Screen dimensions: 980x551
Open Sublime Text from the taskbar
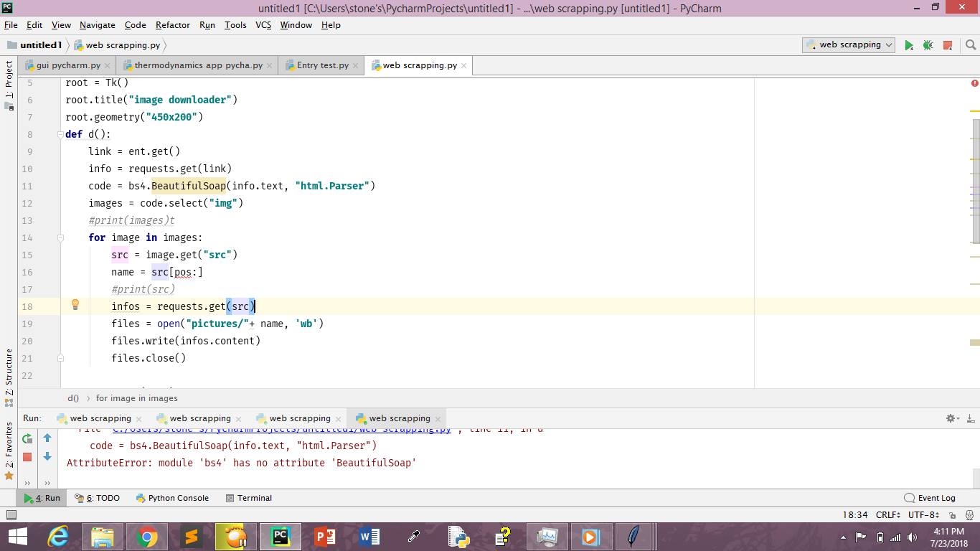(x=191, y=537)
